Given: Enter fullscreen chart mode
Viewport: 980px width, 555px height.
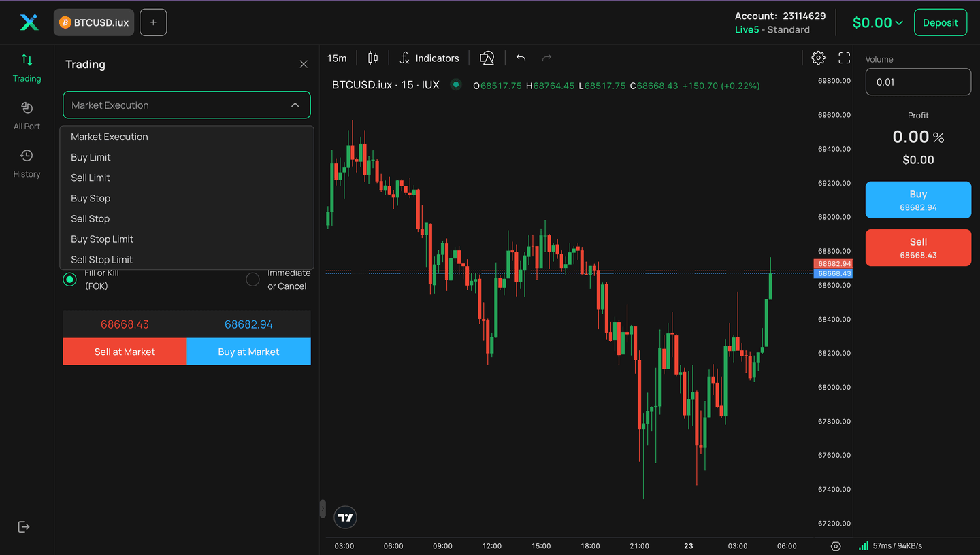Looking at the screenshot, I should [844, 58].
